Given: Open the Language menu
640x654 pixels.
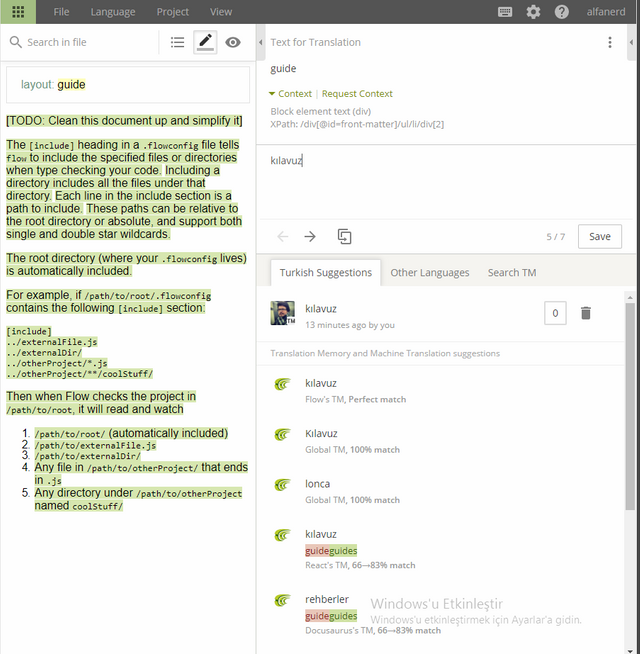Looking at the screenshot, I should pyautogui.click(x=113, y=12).
